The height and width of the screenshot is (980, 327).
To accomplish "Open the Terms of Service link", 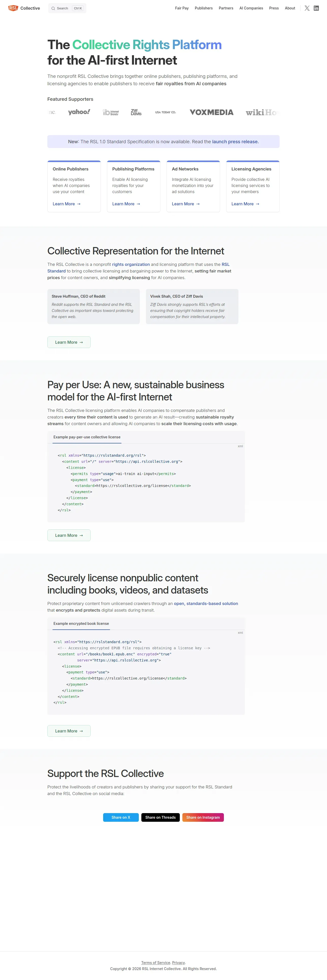I will click(156, 962).
